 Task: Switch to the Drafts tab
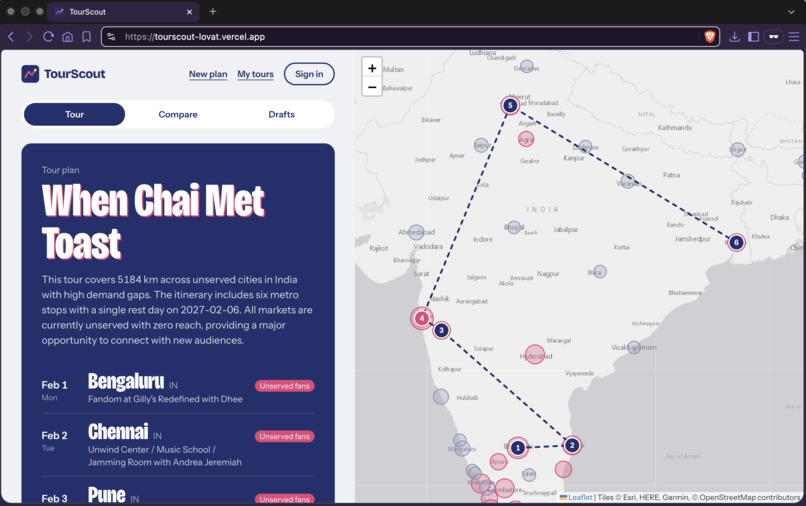282,114
